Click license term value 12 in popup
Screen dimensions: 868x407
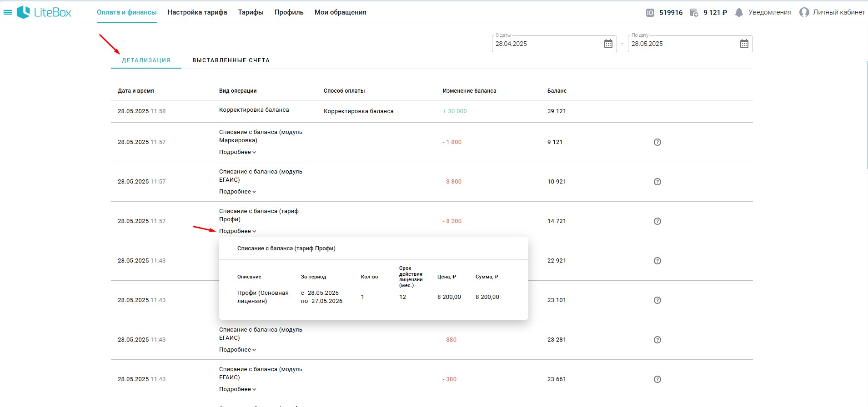click(x=402, y=297)
